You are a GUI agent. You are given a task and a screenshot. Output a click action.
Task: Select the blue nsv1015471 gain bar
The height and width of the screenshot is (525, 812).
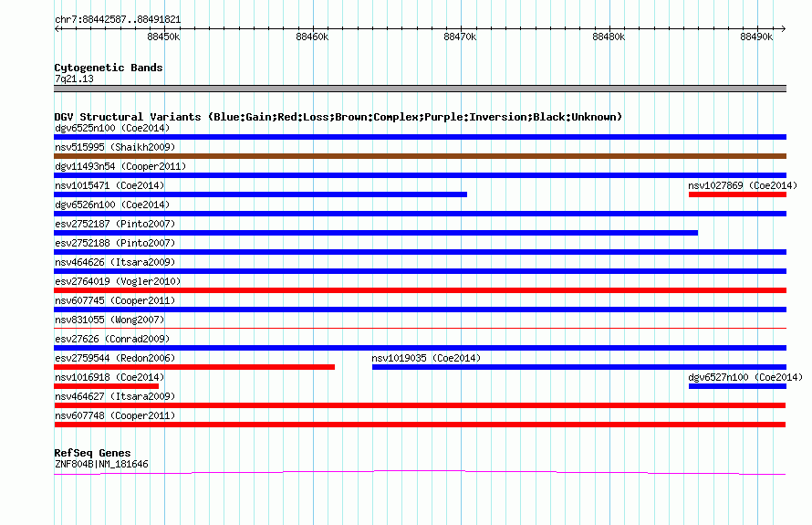261,194
